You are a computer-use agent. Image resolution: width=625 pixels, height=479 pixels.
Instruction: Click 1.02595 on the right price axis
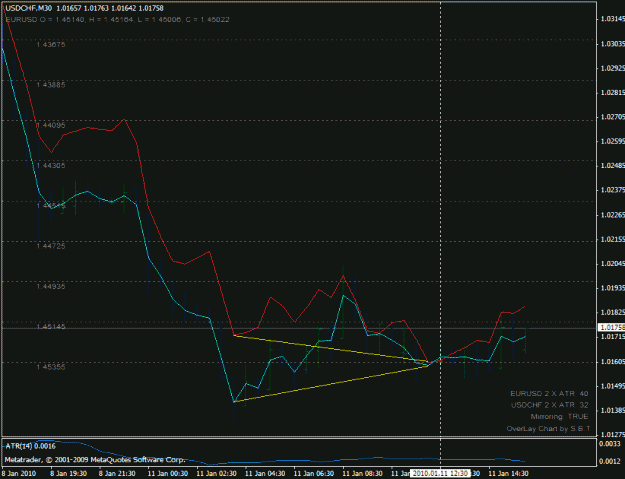[613, 141]
